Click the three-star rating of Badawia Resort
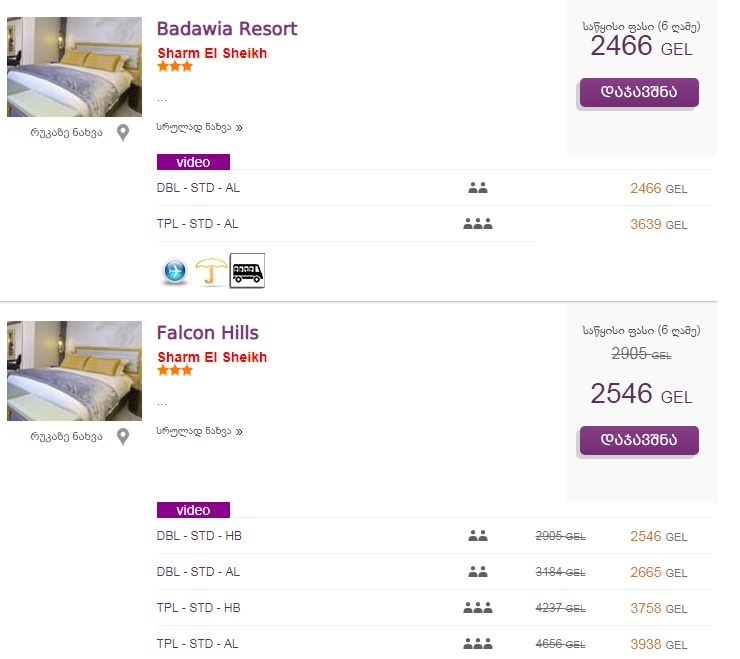Viewport: 740px width, 659px height. pyautogui.click(x=175, y=67)
